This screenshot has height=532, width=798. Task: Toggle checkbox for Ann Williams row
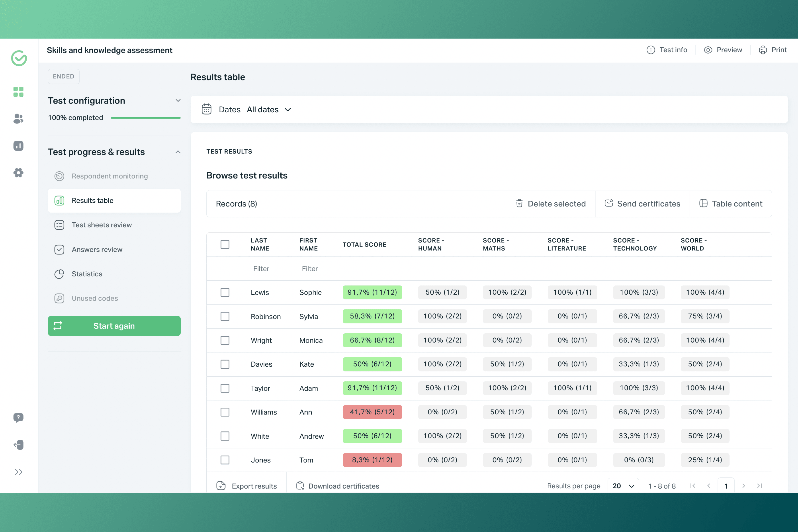tap(225, 411)
